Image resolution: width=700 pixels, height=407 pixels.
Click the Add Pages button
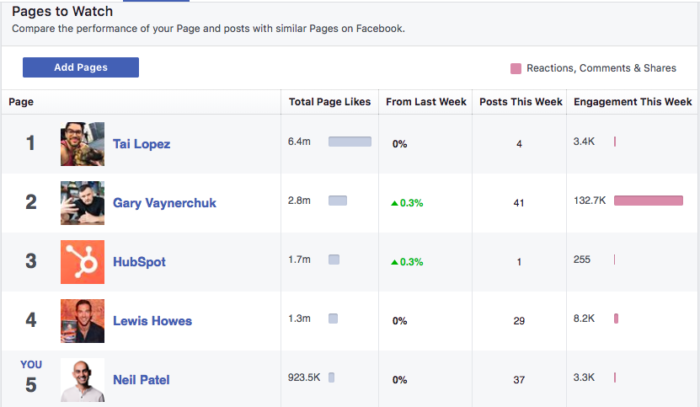81,67
